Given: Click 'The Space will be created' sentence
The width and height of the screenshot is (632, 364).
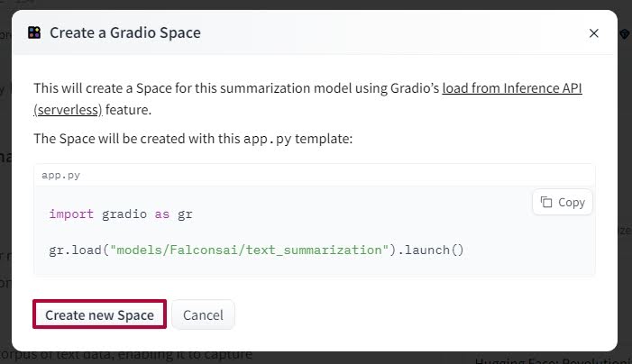Looking at the screenshot, I should point(193,139).
